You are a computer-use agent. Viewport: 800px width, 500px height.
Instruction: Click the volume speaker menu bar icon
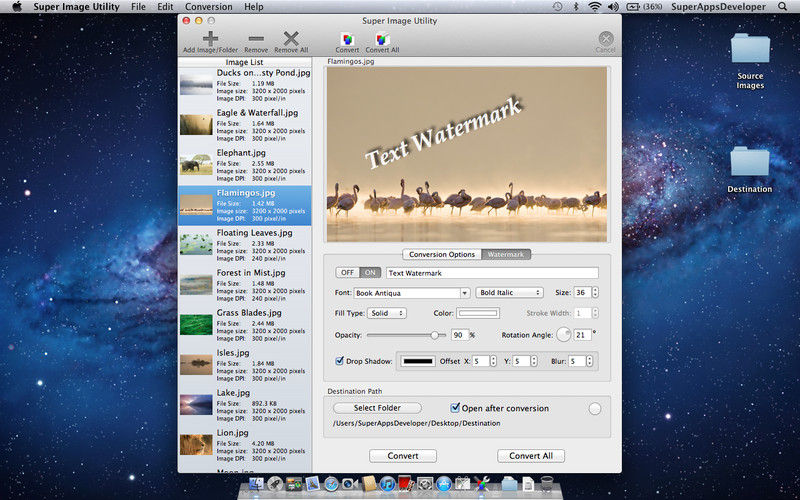pyautogui.click(x=613, y=7)
